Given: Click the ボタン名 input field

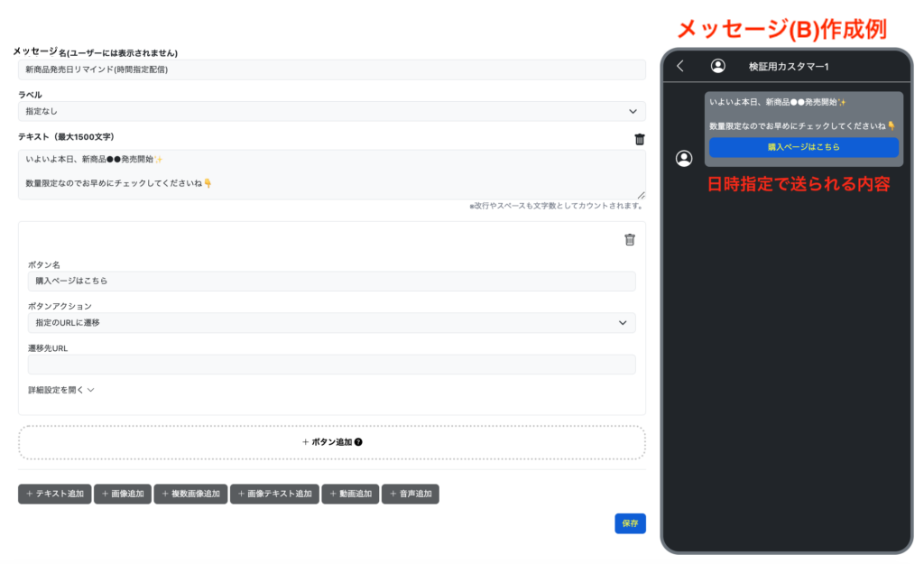Looking at the screenshot, I should 331,282.
